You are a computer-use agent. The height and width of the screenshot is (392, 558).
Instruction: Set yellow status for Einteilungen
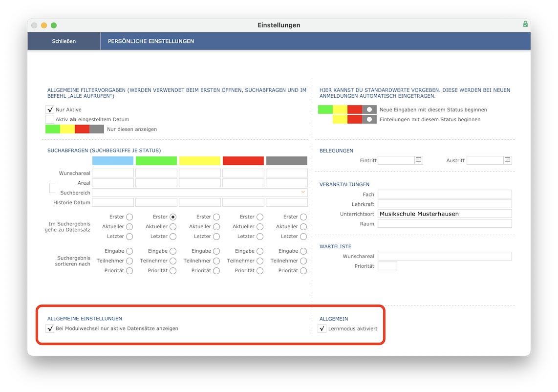[x=340, y=119]
